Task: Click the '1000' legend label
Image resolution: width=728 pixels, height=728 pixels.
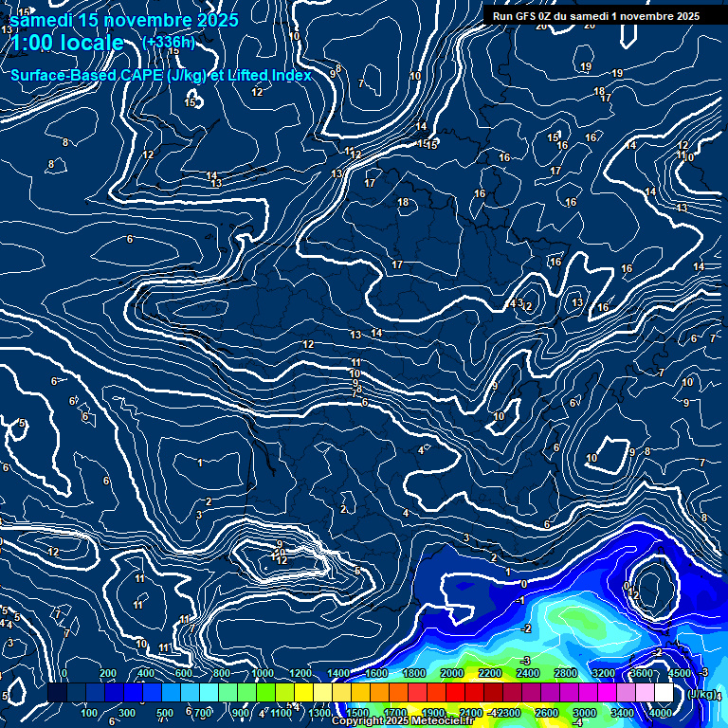Action: pos(263,673)
